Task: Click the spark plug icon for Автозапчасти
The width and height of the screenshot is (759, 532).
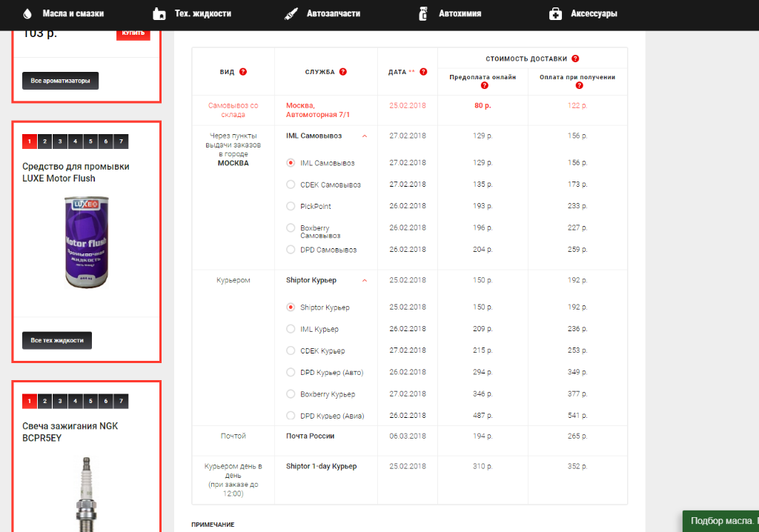Action: click(x=291, y=13)
